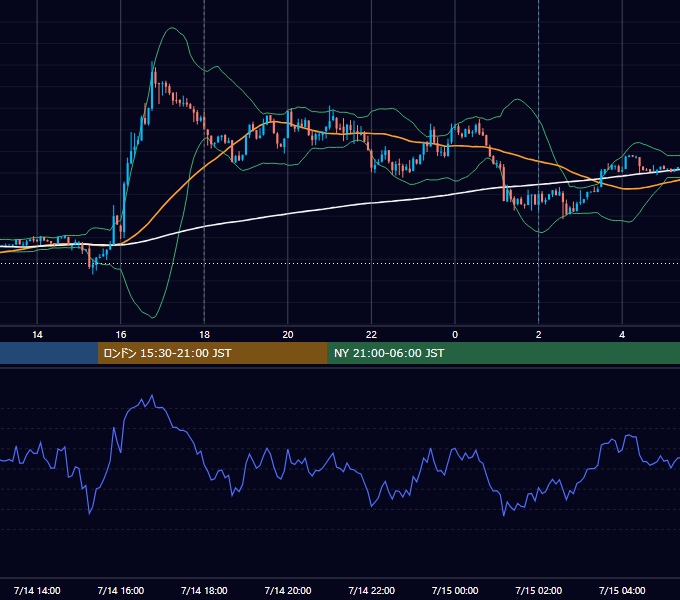Click the 7/15 00:00 time label
Viewport: 680px width, 600px height.
click(455, 590)
